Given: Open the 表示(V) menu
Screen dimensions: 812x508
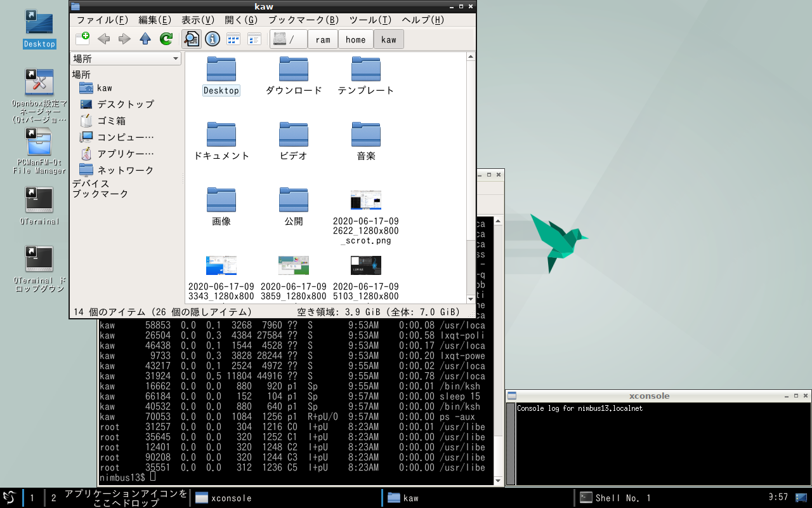Looking at the screenshot, I should (197, 20).
